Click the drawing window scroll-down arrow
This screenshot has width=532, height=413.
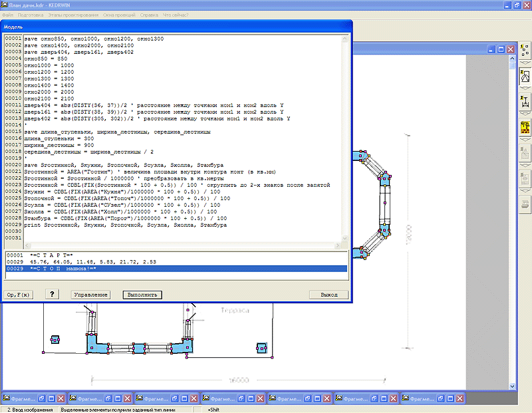click(512, 386)
